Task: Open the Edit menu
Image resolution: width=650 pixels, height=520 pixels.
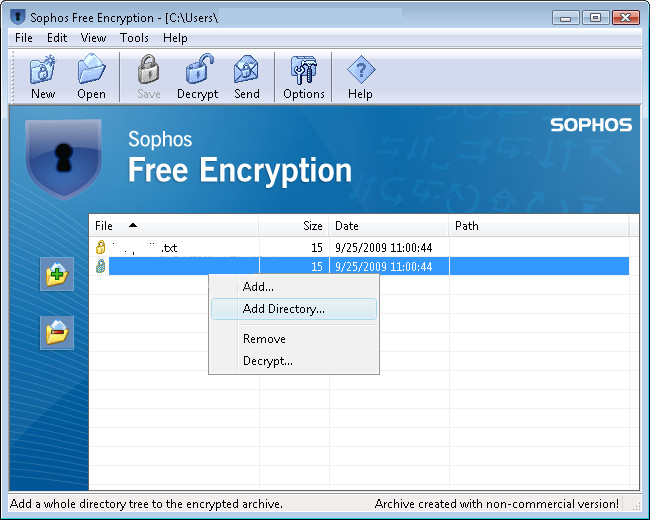Action: [x=57, y=38]
